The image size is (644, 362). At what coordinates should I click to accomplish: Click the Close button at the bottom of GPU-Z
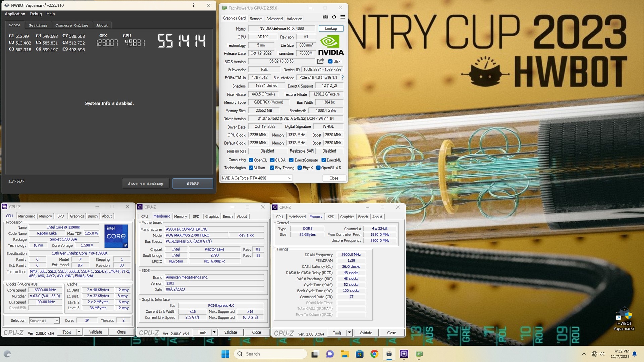point(334,178)
